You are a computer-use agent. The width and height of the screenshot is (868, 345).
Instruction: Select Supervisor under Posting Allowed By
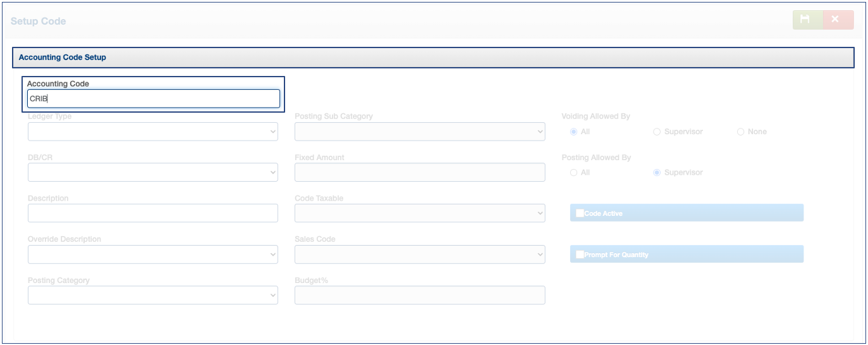(657, 172)
